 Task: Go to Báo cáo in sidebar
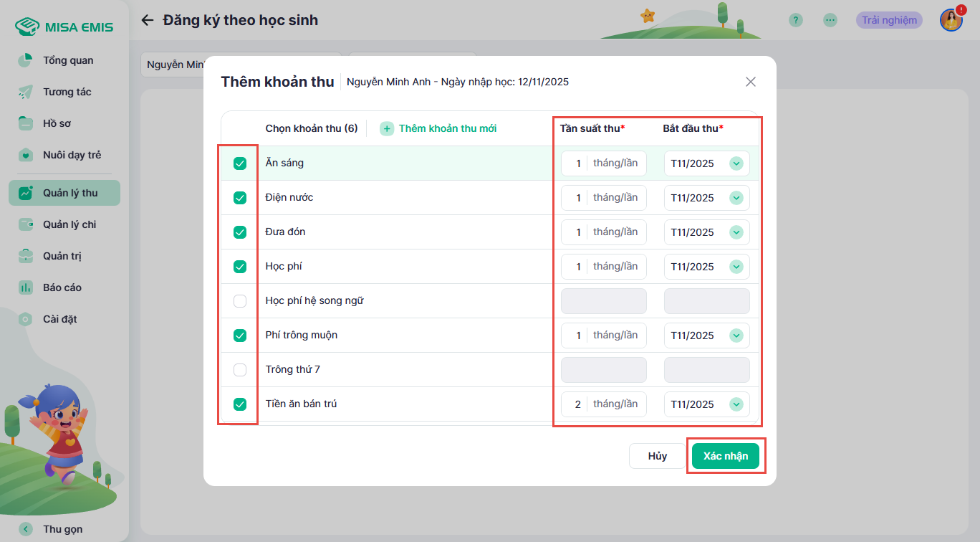click(x=62, y=287)
